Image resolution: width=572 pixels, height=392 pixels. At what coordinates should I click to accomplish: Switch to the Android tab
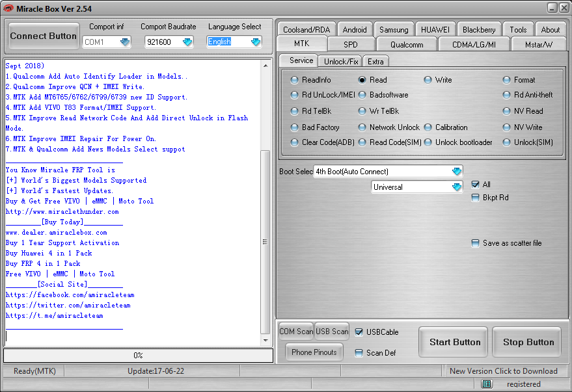(355, 29)
